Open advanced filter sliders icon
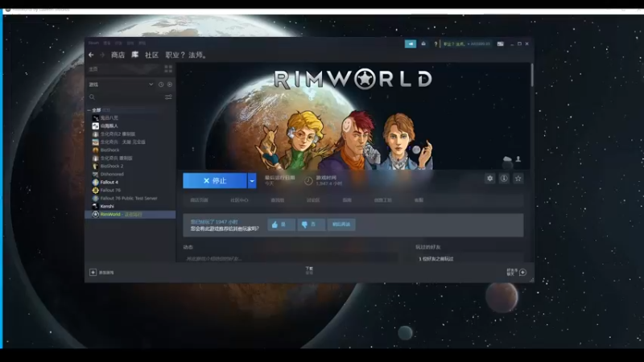This screenshot has width=644, height=362. coord(168,97)
